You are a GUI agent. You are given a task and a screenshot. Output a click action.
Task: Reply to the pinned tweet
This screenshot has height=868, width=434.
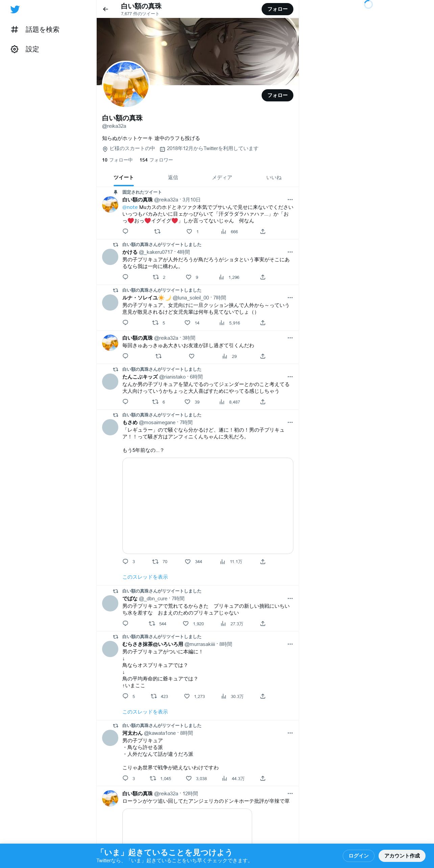pos(125,232)
